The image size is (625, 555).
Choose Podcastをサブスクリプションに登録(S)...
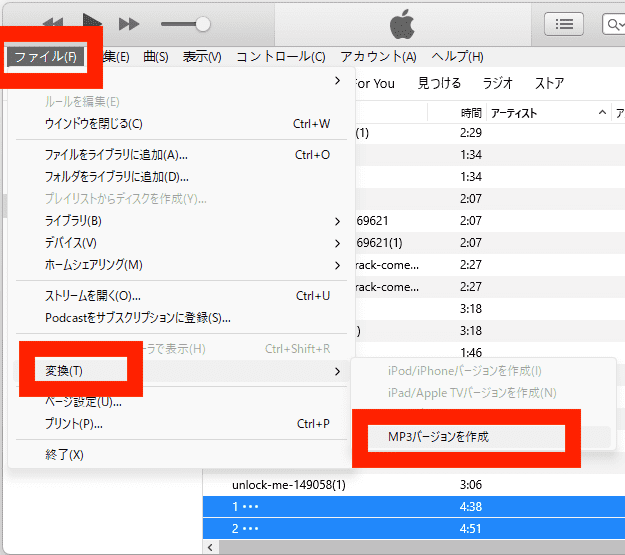click(182, 318)
